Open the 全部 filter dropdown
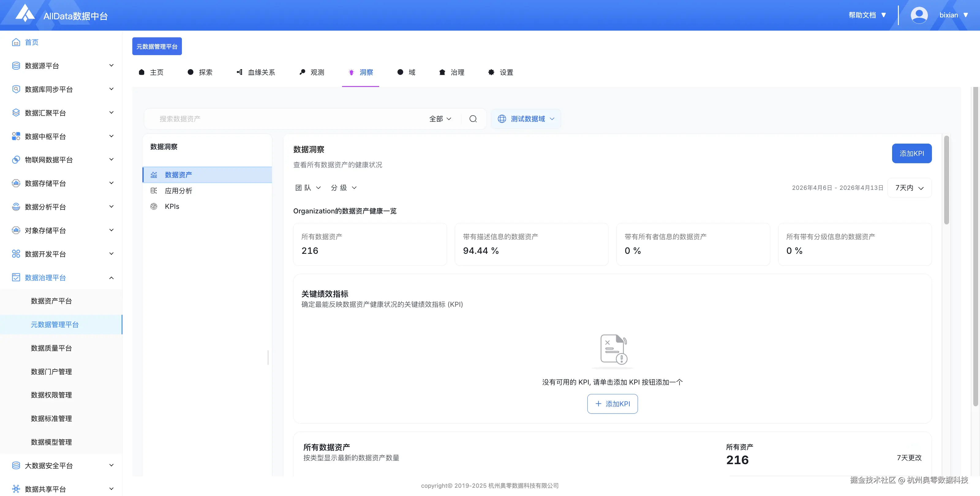 pyautogui.click(x=439, y=119)
